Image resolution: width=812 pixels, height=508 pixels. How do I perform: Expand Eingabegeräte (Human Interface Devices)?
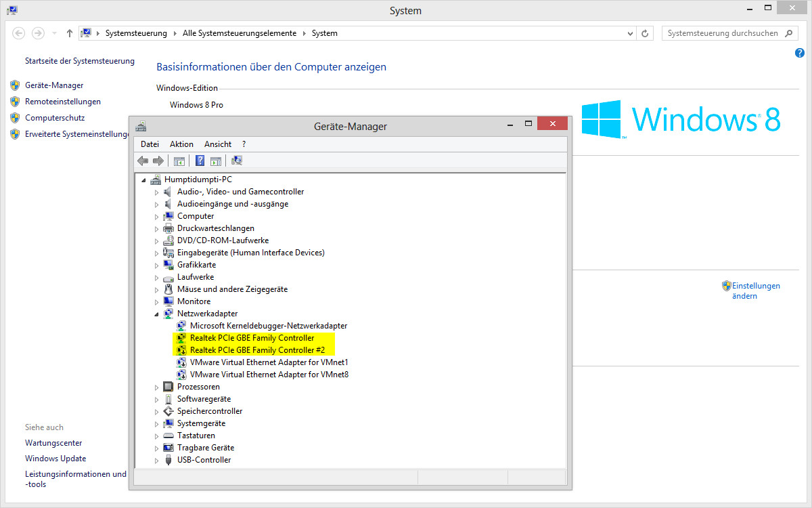click(x=156, y=253)
